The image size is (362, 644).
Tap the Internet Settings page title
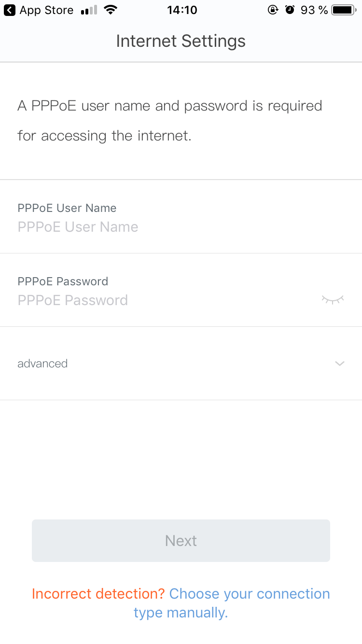pos(181,41)
